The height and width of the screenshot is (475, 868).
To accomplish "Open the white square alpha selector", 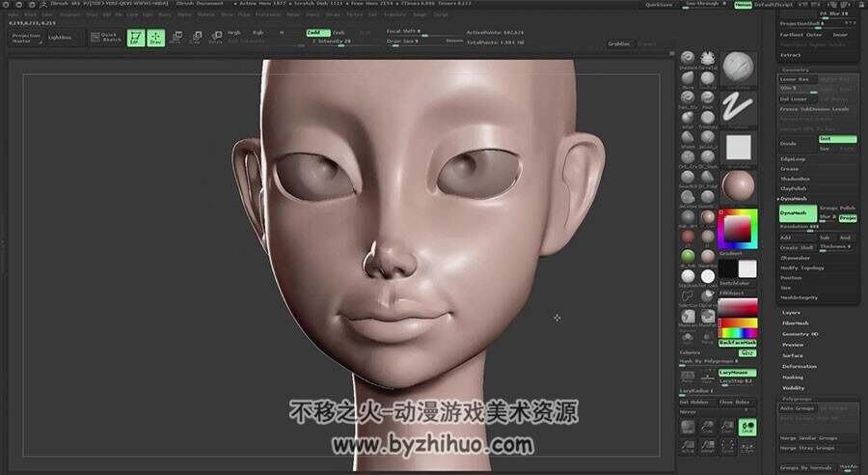I will 738,148.
